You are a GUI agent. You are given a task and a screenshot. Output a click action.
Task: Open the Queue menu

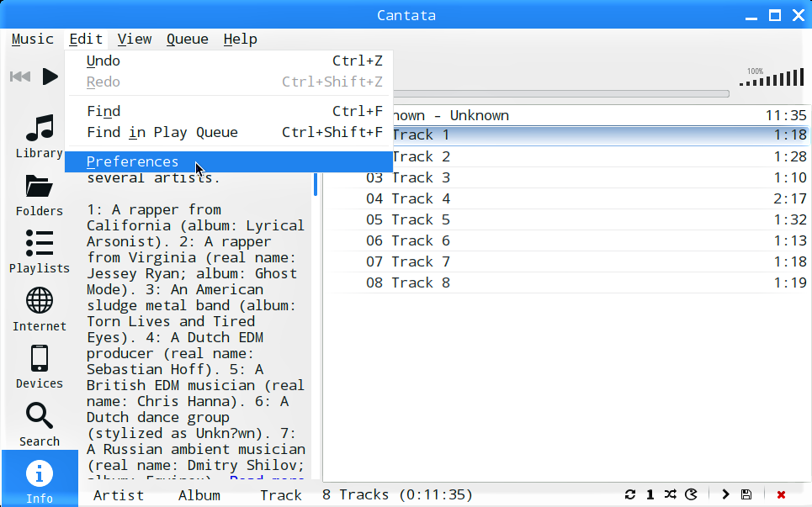pyautogui.click(x=188, y=40)
